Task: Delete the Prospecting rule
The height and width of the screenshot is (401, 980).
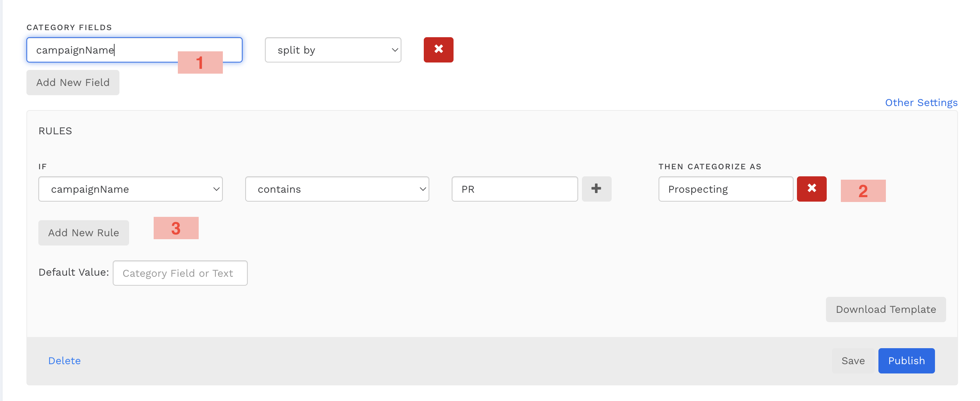Action: point(812,188)
